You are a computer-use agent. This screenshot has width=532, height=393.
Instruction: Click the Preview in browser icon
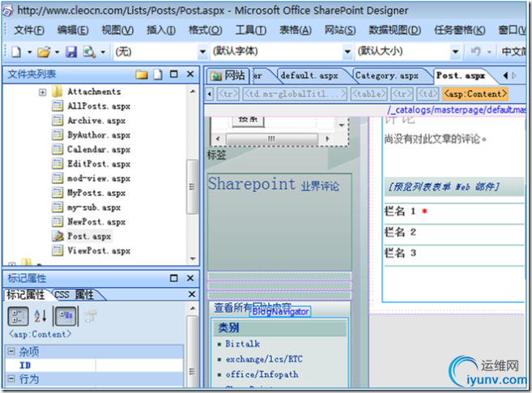(x=90, y=52)
